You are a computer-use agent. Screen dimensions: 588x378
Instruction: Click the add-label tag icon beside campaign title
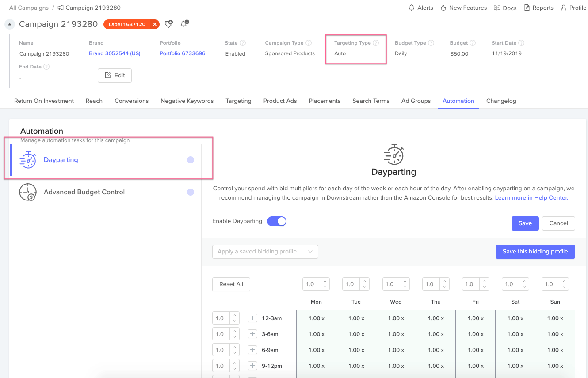(x=168, y=24)
